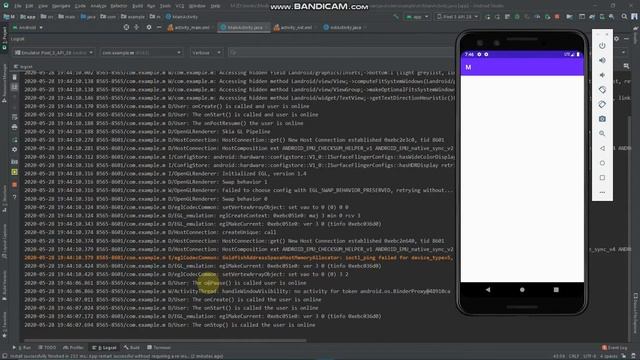Open the Project side tool window tab
The image size is (640, 360).
[4, 39]
